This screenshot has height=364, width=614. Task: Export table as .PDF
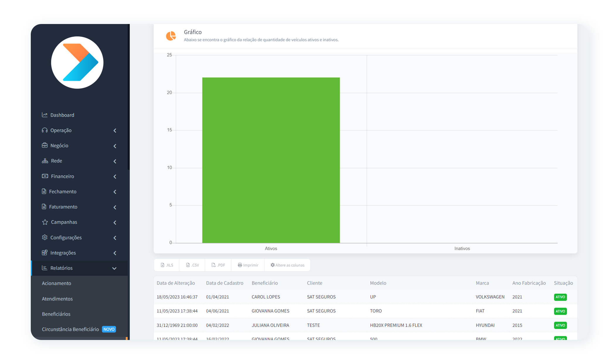[x=218, y=265]
